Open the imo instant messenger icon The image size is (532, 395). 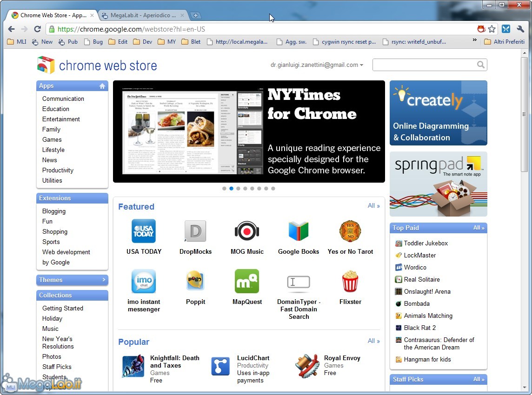click(x=144, y=281)
